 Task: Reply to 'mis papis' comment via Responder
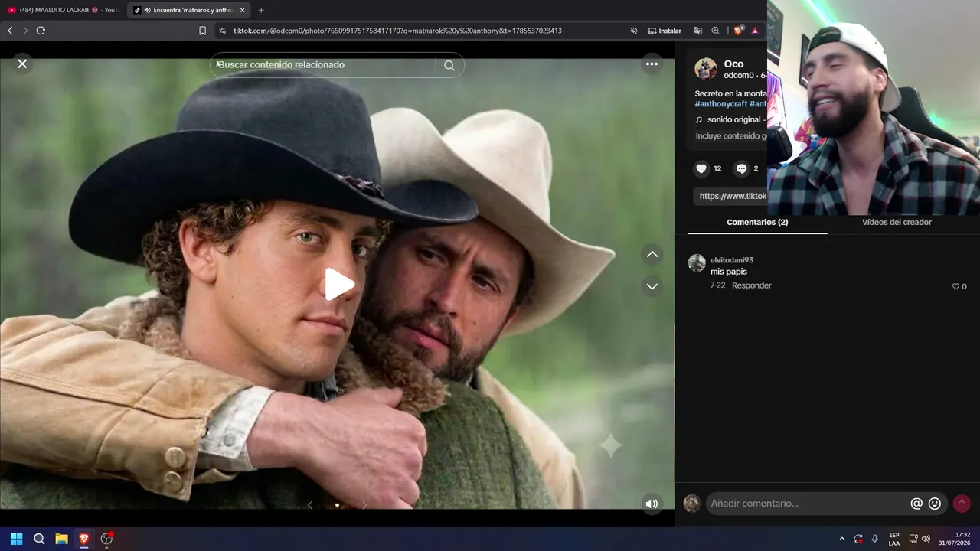click(752, 285)
